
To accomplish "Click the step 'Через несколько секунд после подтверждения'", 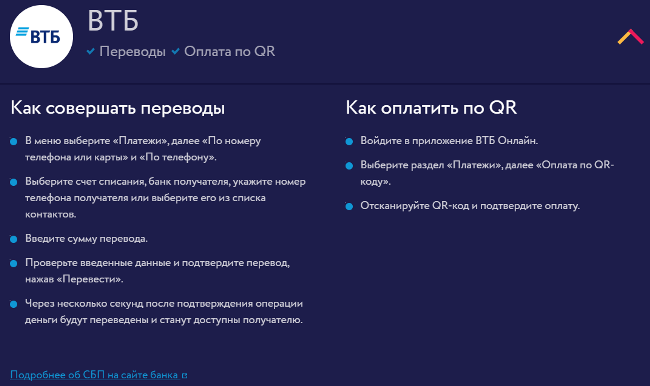I will coord(164,312).
